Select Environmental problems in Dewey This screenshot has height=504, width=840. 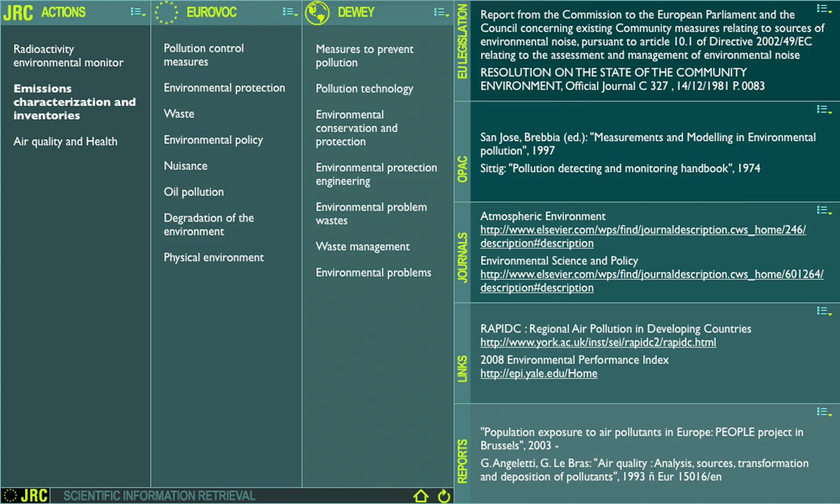373,272
